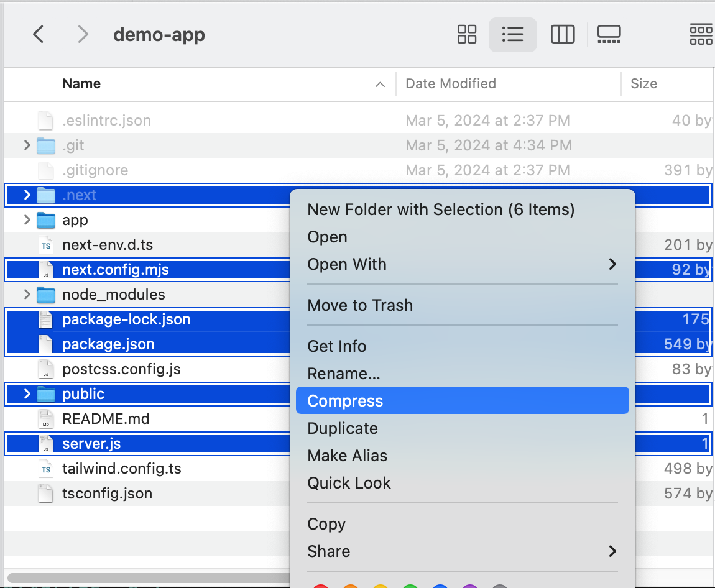Select Move to Trash menu item
This screenshot has height=588, width=715.
tap(360, 305)
